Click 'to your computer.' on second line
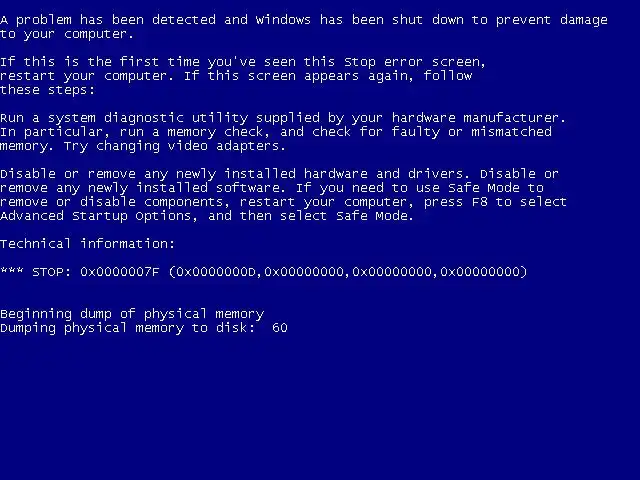 click(67, 34)
